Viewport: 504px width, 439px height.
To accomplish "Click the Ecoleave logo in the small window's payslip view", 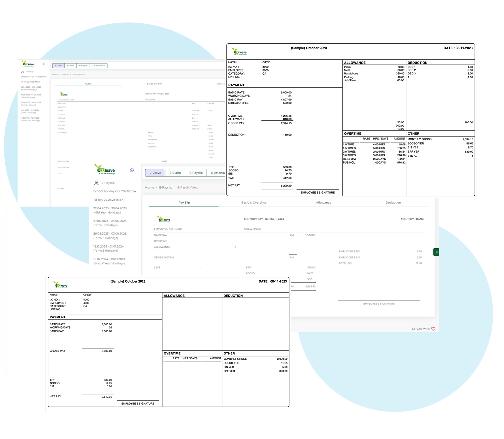I will pyautogui.click(x=63, y=94).
